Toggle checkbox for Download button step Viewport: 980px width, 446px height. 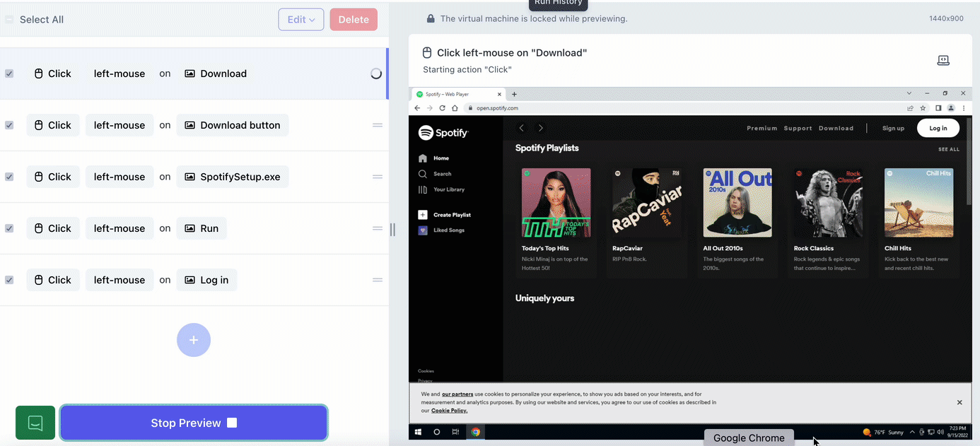click(9, 125)
